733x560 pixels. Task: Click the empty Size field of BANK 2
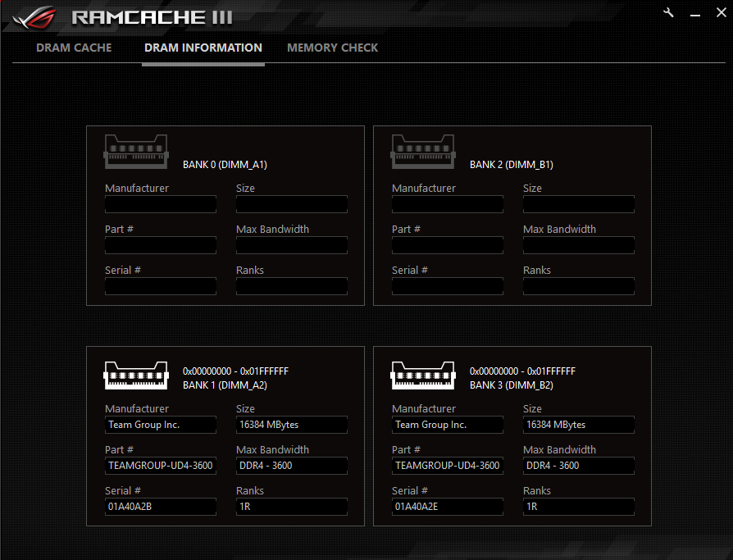coord(579,204)
